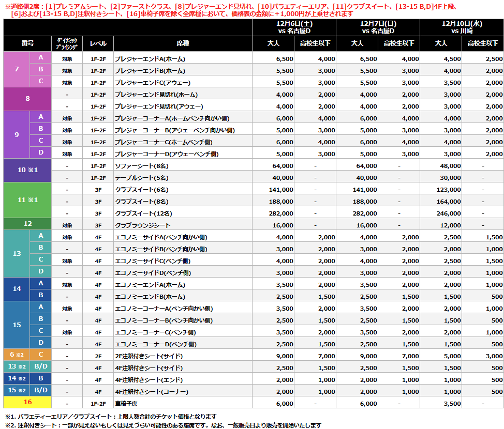This screenshot has width=504, height=429.
Task: Select the purple 10 ※1 section cell
Action: click(x=27, y=170)
